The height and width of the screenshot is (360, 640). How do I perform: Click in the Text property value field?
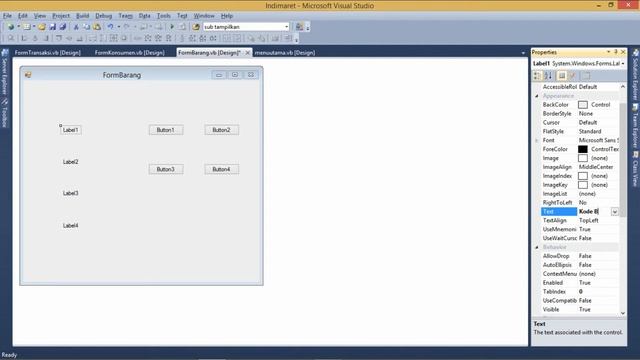[594, 211]
